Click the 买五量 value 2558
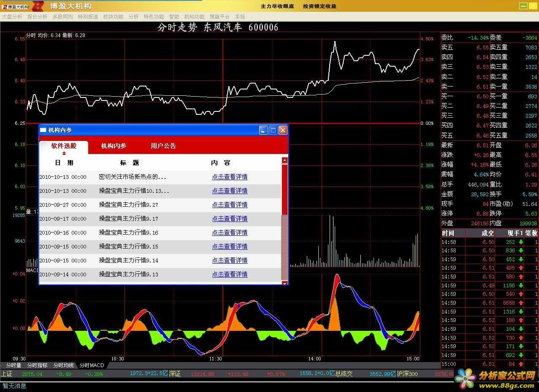 tap(531, 136)
